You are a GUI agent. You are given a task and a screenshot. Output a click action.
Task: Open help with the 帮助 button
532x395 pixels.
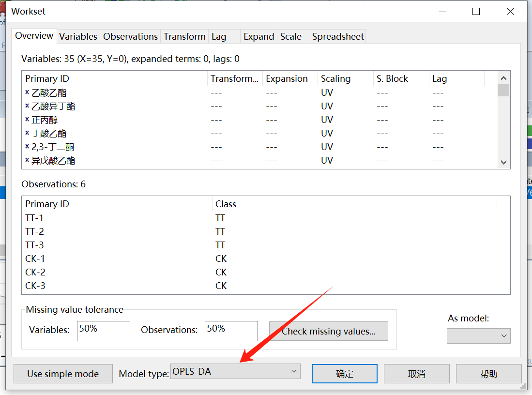488,374
